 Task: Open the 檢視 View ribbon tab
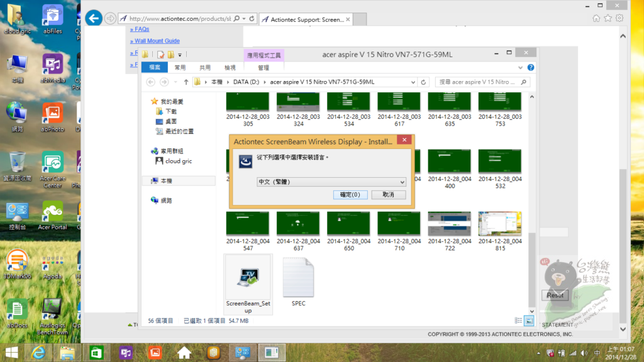click(230, 67)
